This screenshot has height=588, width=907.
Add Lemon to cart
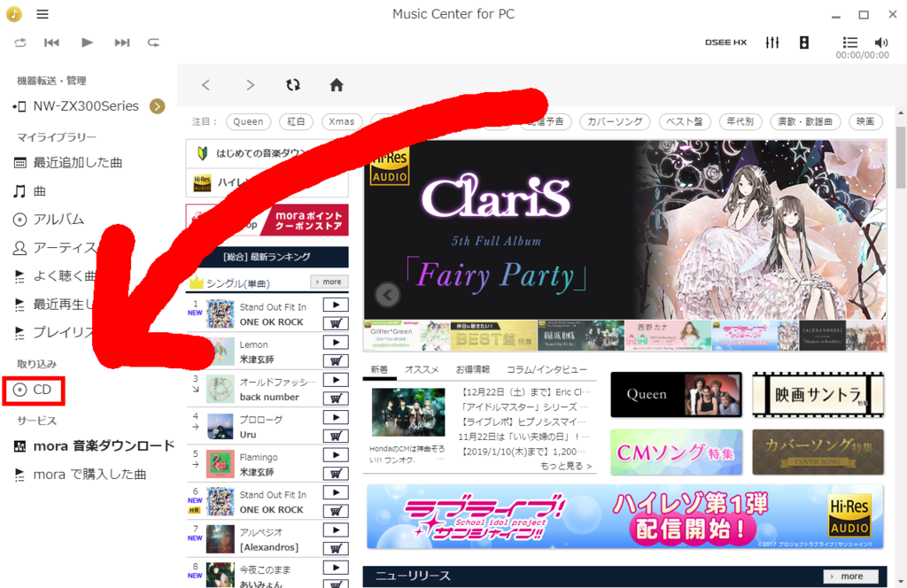[336, 360]
